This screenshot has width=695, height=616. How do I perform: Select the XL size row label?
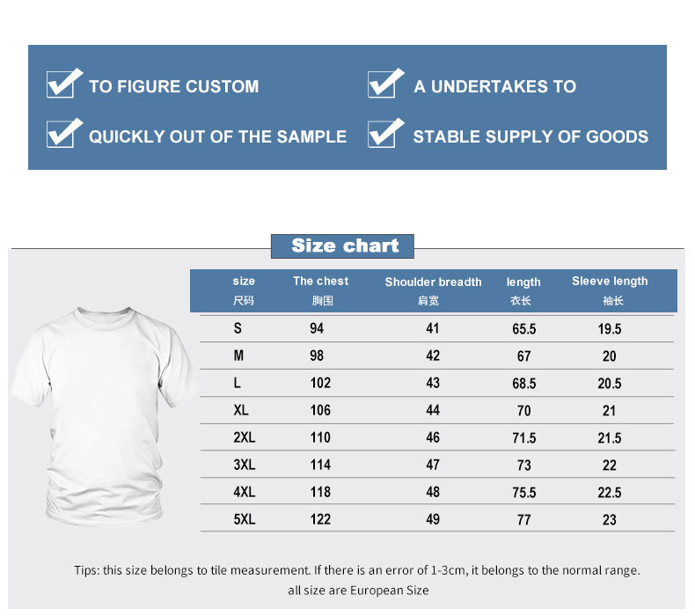(x=241, y=410)
